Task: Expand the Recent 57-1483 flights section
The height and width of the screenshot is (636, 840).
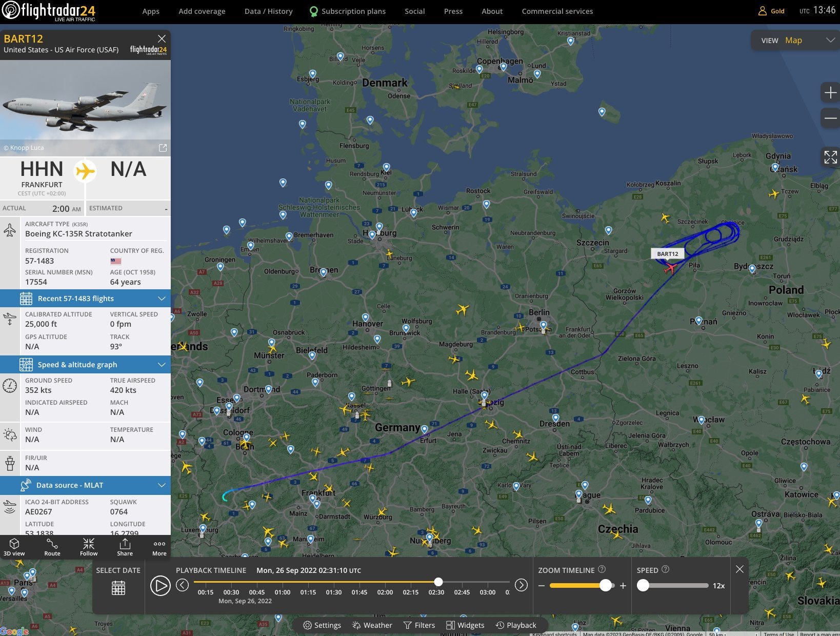Action: (x=85, y=299)
